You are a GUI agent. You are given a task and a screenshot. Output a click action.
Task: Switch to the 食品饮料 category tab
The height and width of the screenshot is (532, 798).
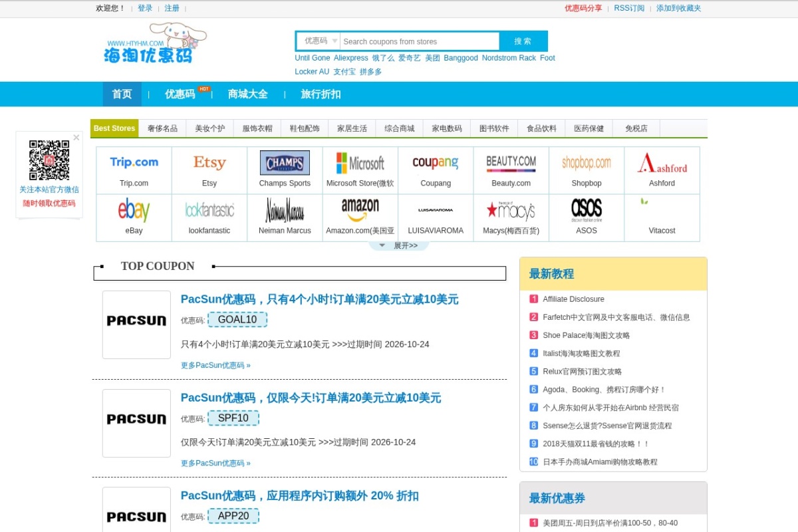pyautogui.click(x=541, y=128)
